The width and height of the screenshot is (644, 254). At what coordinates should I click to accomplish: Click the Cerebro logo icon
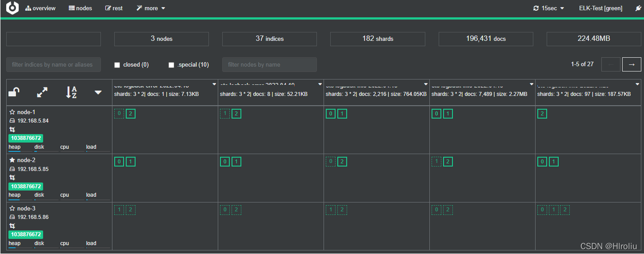point(12,8)
